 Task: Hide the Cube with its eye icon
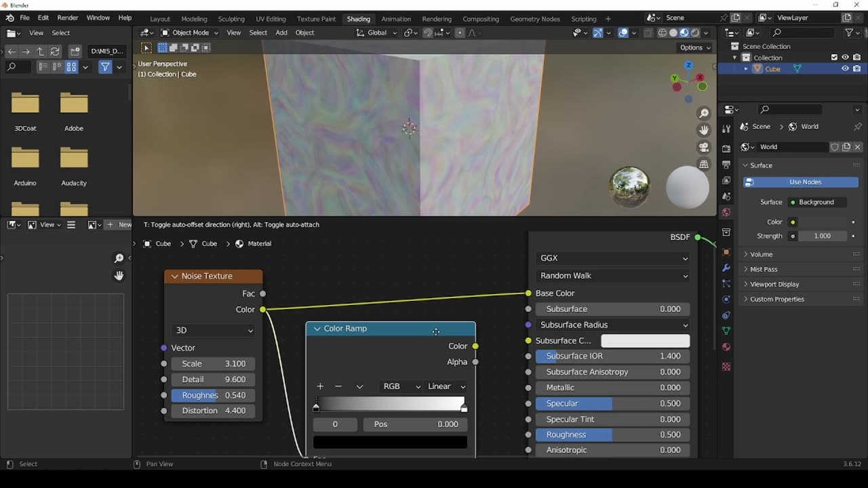click(845, 68)
